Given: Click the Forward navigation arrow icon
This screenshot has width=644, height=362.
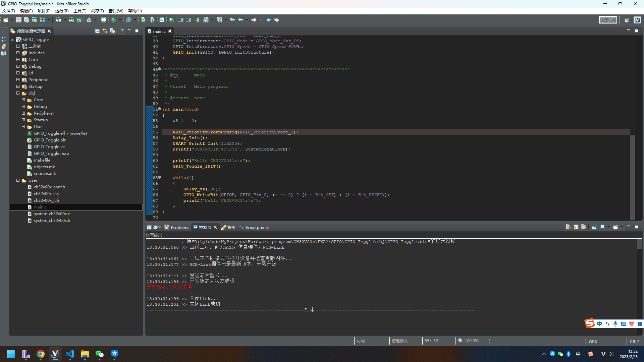Looking at the screenshot, I should coord(254,20).
